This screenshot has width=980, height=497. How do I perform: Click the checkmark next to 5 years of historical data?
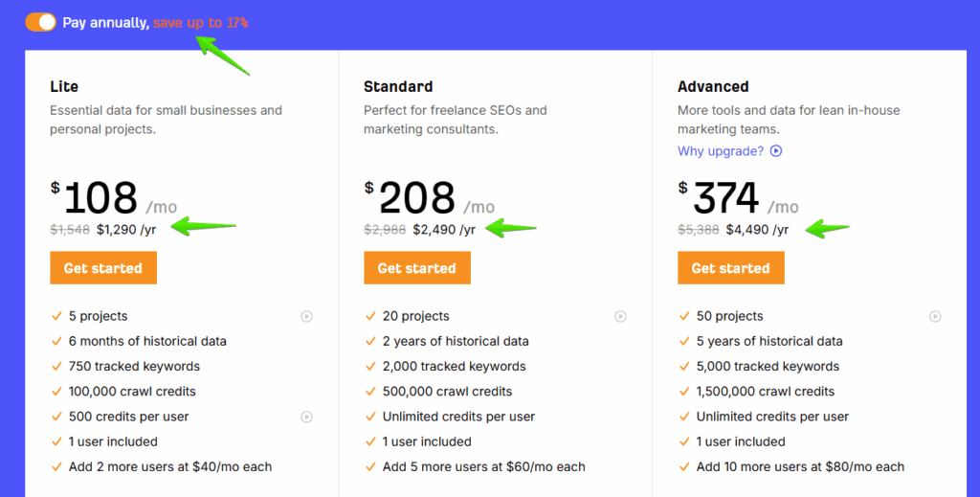[x=683, y=342]
